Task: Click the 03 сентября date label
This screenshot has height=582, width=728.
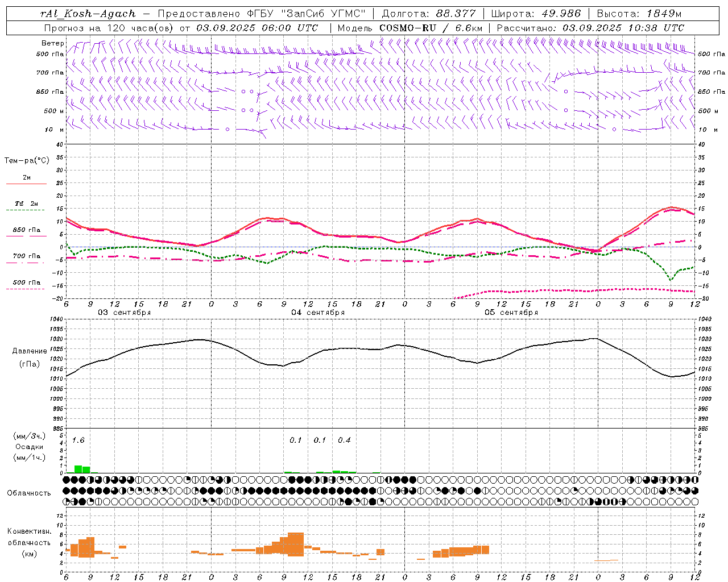Action: pos(125,313)
